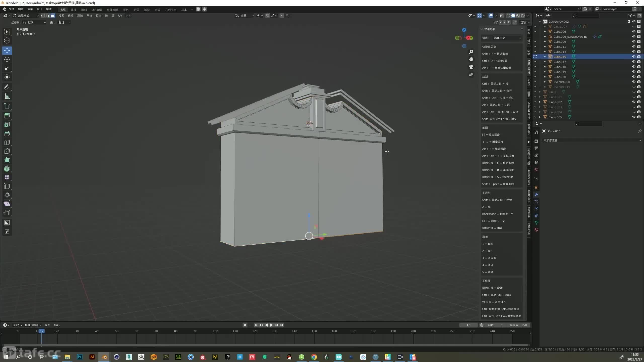Select solid viewport shading sphere
This screenshot has width=644, height=362.
point(513,16)
